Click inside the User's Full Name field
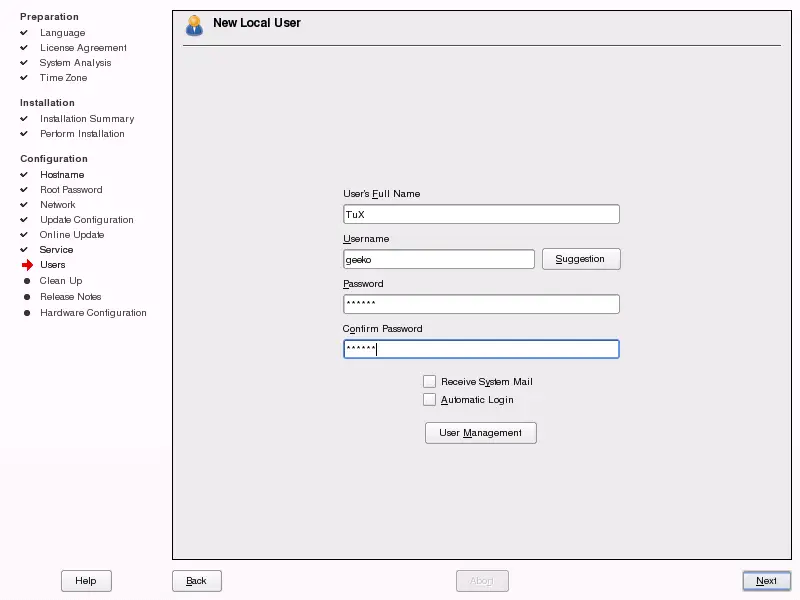Image resolution: width=800 pixels, height=600 pixels. coord(481,213)
